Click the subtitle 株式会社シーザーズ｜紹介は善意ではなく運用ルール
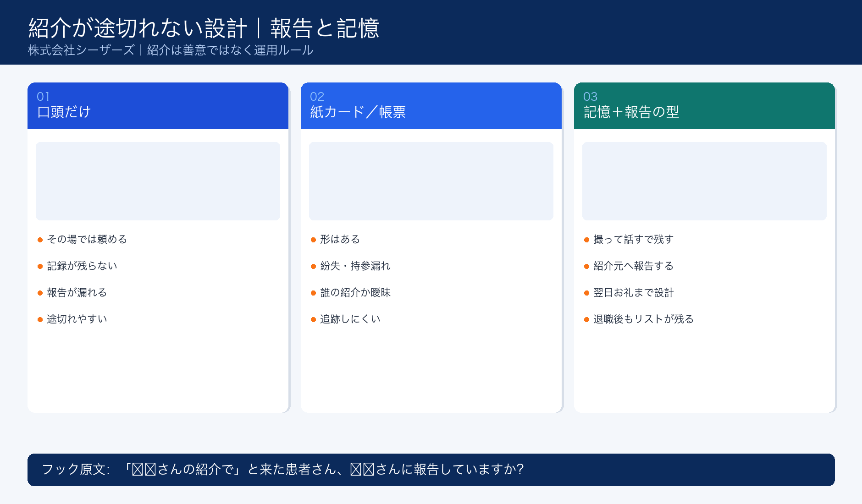 pyautogui.click(x=171, y=50)
